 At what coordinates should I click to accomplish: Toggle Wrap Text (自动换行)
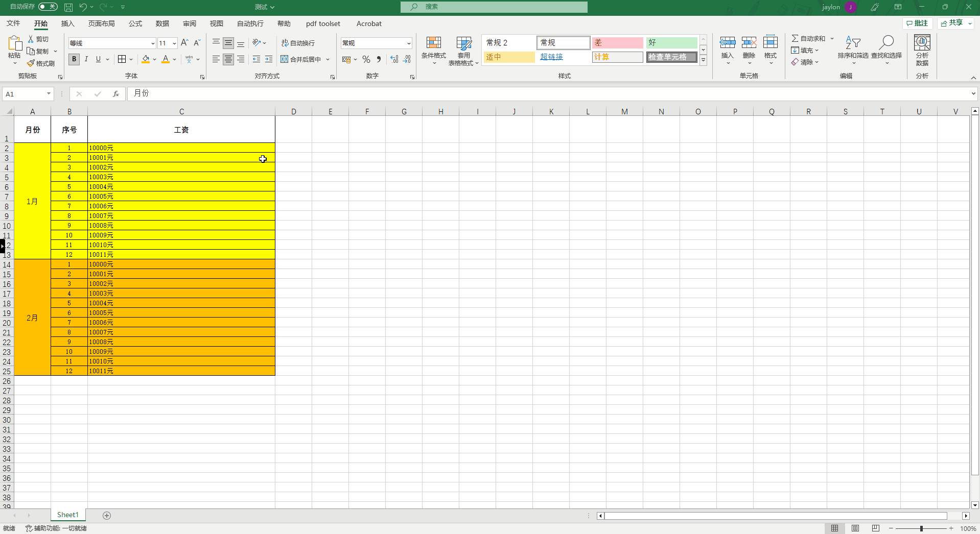click(298, 43)
